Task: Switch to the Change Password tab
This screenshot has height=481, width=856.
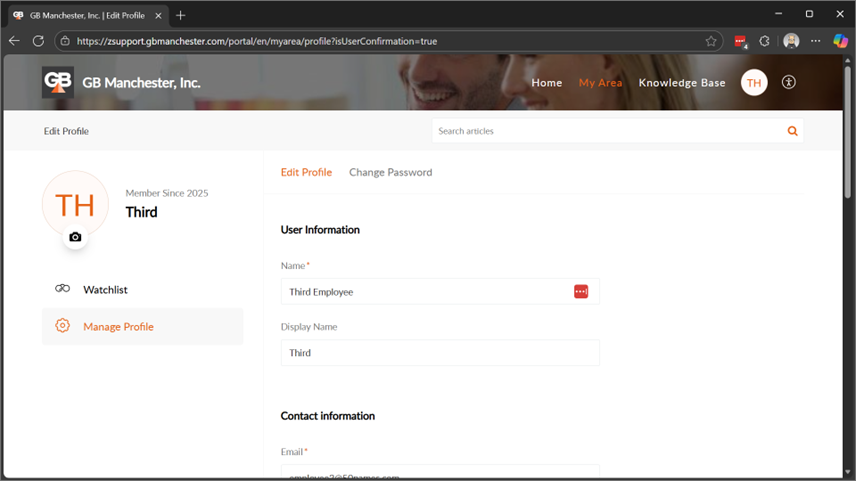Action: tap(390, 172)
